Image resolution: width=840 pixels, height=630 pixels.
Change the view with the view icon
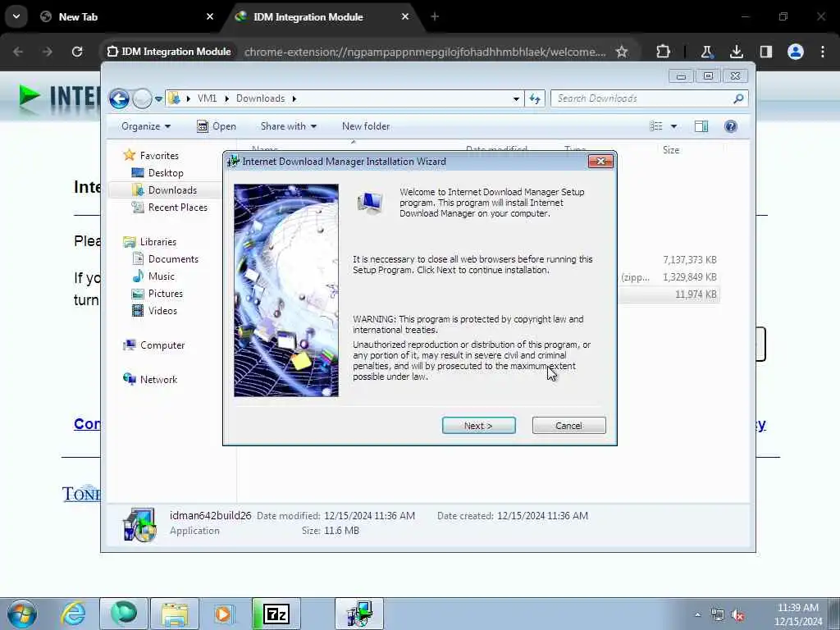(x=655, y=126)
